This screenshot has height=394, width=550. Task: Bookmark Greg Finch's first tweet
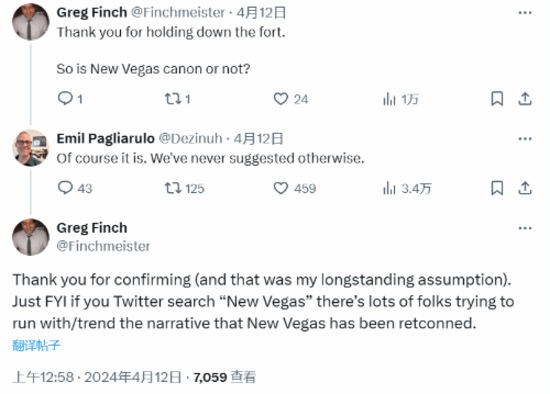click(x=497, y=99)
